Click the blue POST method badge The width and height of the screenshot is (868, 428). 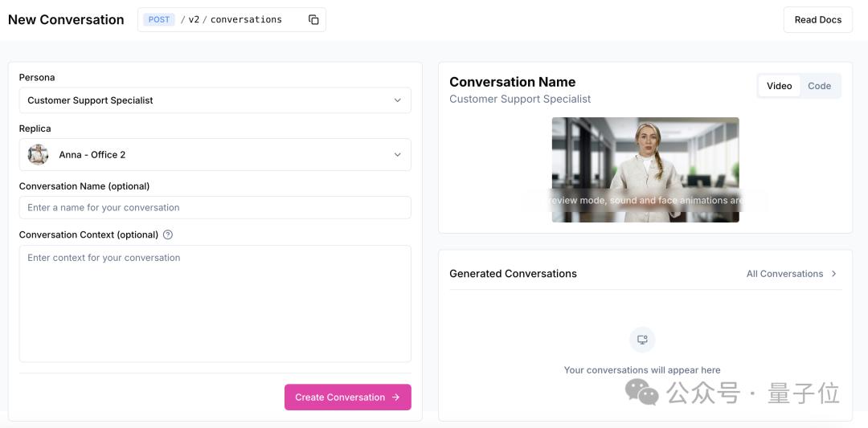coord(159,20)
